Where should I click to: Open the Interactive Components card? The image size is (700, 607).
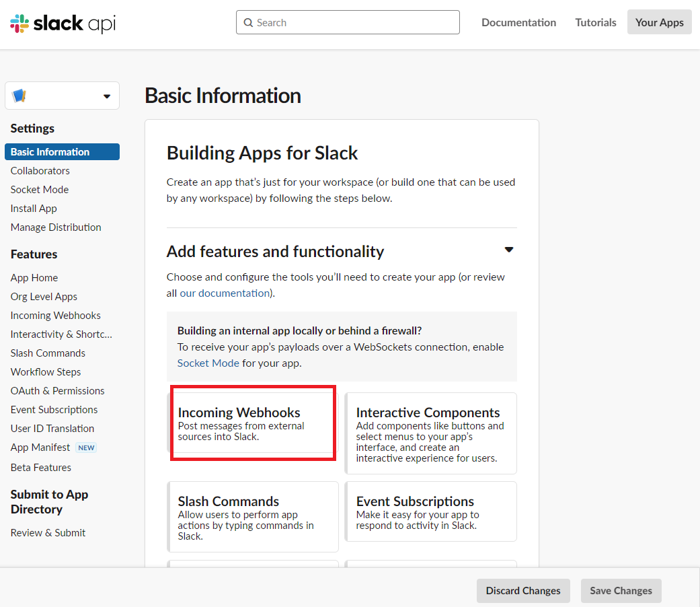pos(430,433)
